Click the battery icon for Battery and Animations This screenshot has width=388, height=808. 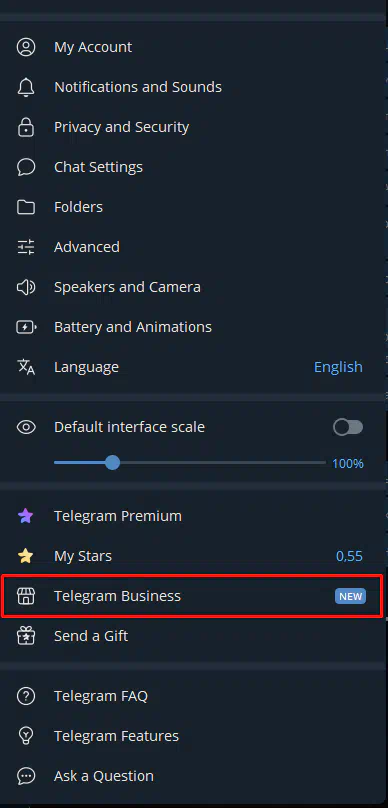coord(26,327)
